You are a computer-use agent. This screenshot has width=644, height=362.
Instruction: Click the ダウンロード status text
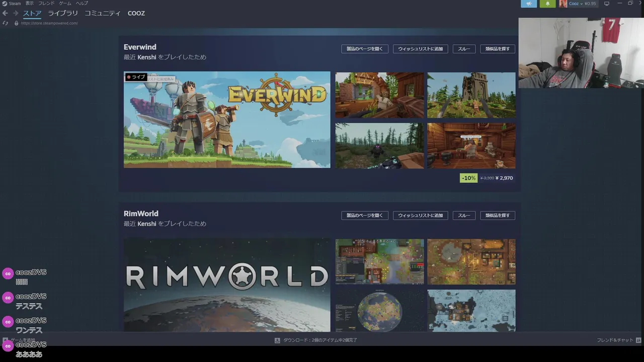point(320,340)
